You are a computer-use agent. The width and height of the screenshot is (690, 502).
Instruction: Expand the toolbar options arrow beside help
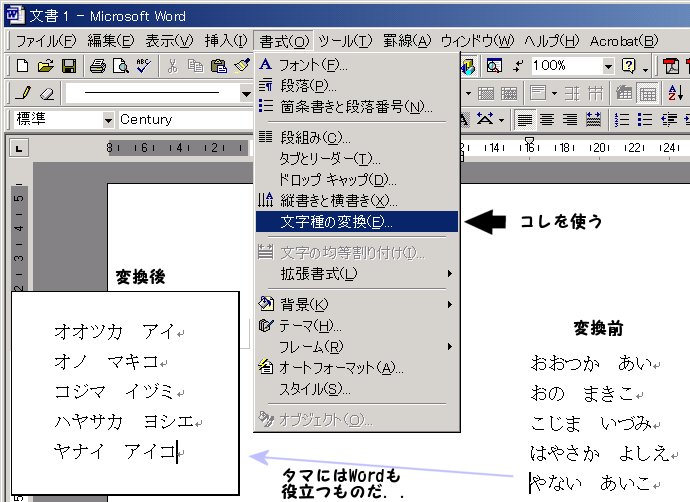tap(646, 70)
